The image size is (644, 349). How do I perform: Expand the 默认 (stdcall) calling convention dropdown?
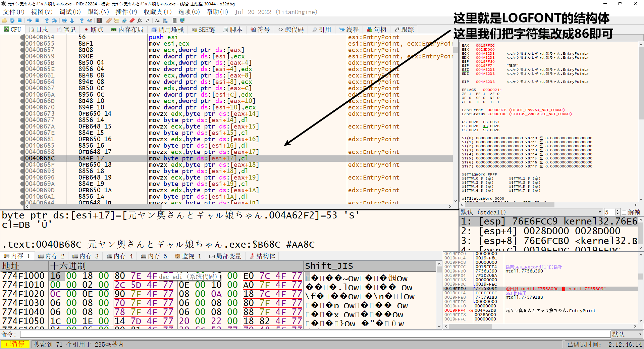coord(600,212)
